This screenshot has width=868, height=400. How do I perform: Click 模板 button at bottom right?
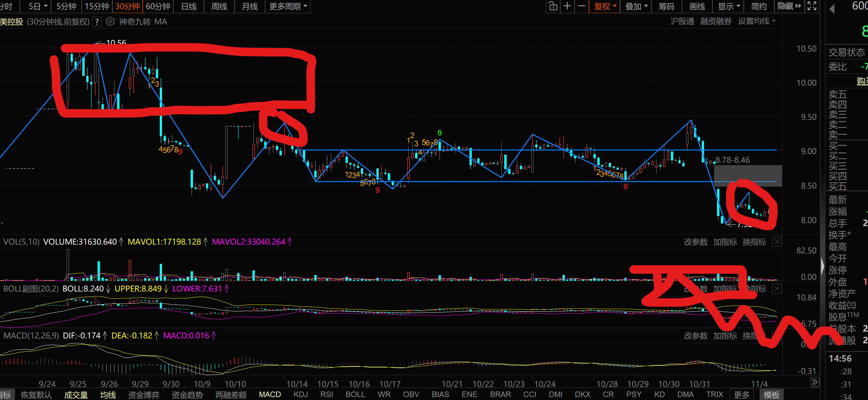click(771, 394)
